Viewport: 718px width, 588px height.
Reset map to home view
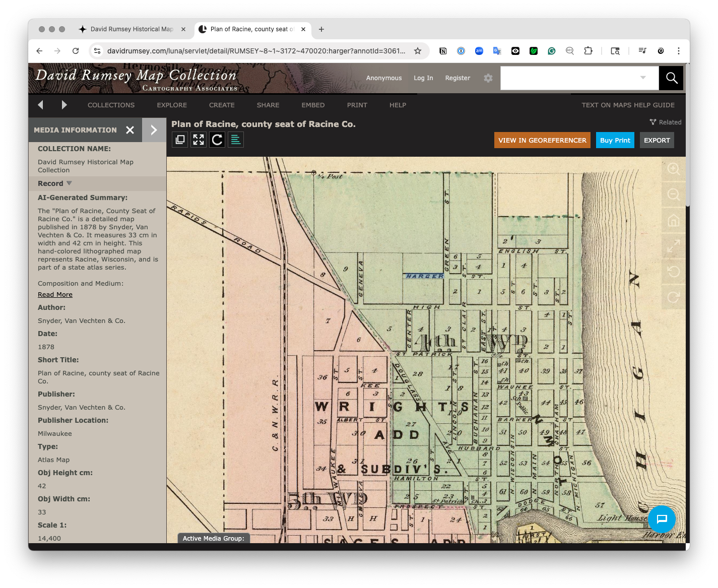coord(674,220)
